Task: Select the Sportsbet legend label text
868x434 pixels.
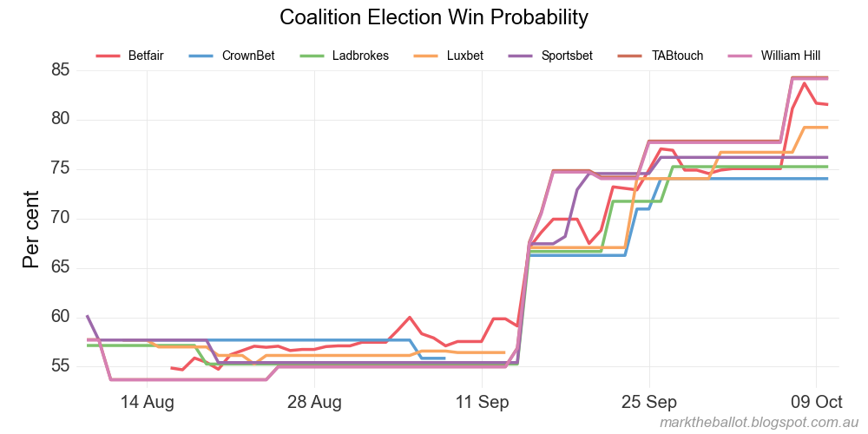Action: (x=567, y=56)
